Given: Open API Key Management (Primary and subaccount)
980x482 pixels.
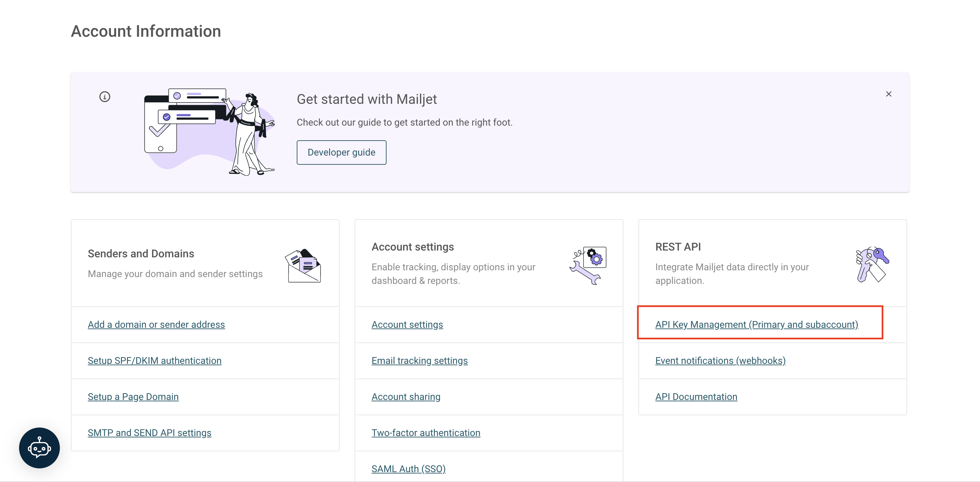Looking at the screenshot, I should coord(757,324).
